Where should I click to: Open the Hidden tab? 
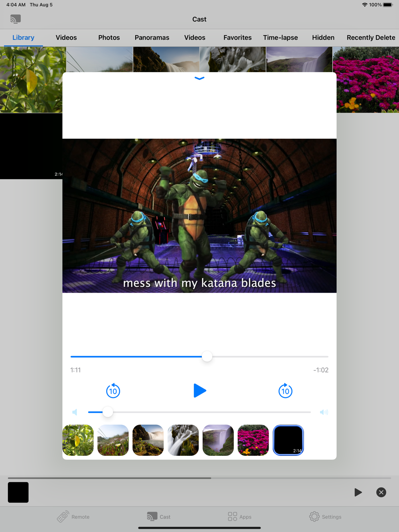point(323,37)
